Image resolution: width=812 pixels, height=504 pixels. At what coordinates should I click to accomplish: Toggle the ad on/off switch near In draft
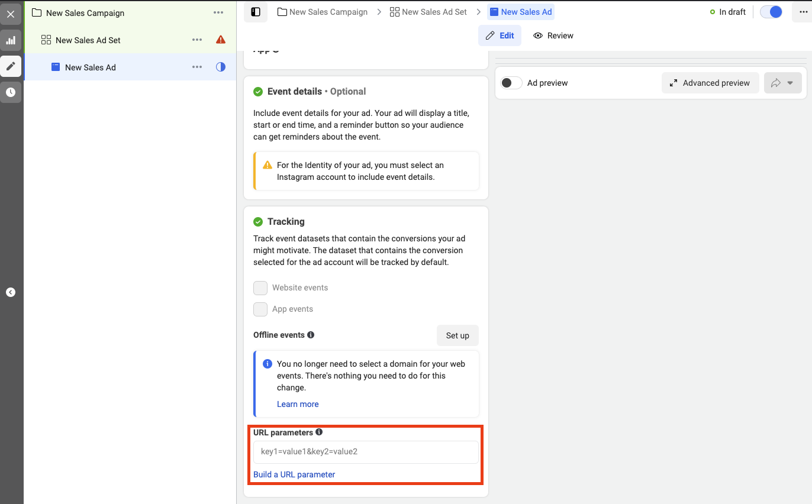pos(771,12)
